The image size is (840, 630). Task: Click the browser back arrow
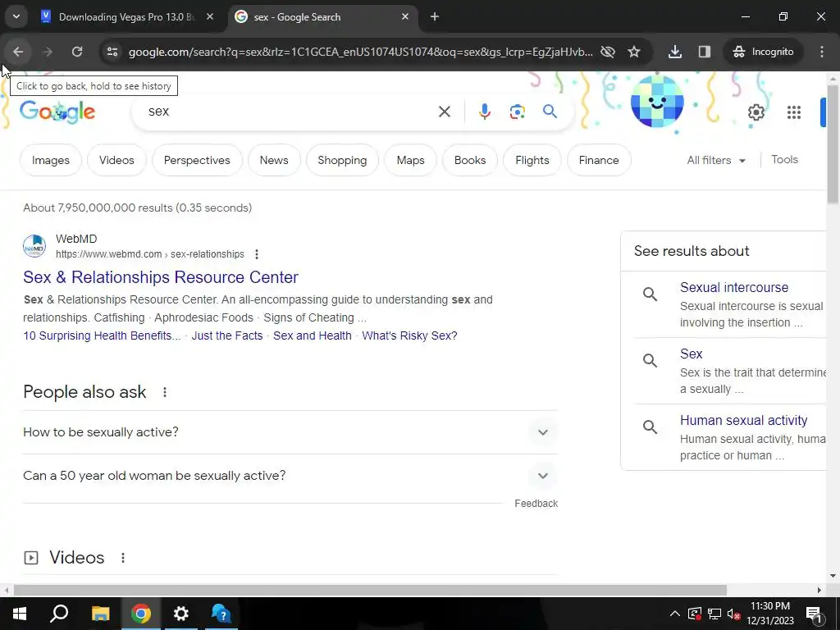18,52
